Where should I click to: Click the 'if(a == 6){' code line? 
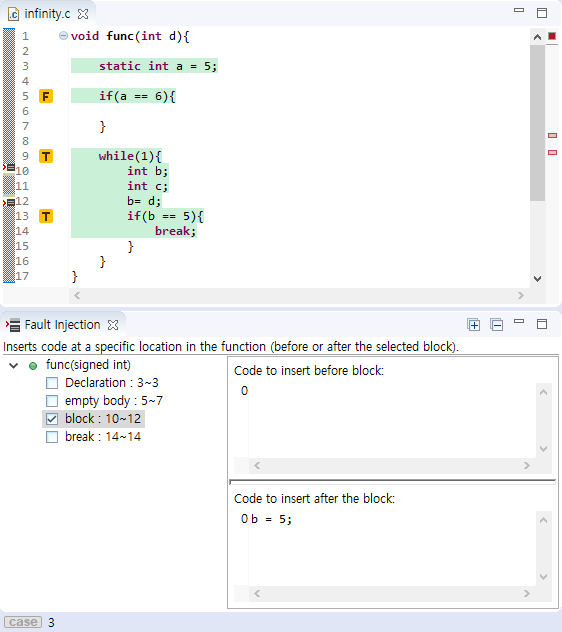(x=137, y=96)
